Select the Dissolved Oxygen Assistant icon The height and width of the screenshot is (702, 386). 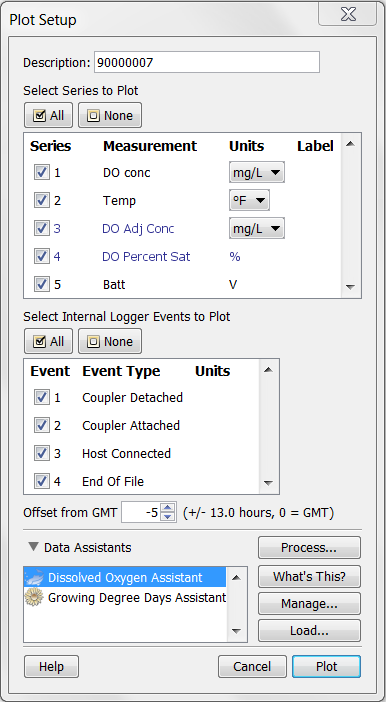tap(35, 577)
